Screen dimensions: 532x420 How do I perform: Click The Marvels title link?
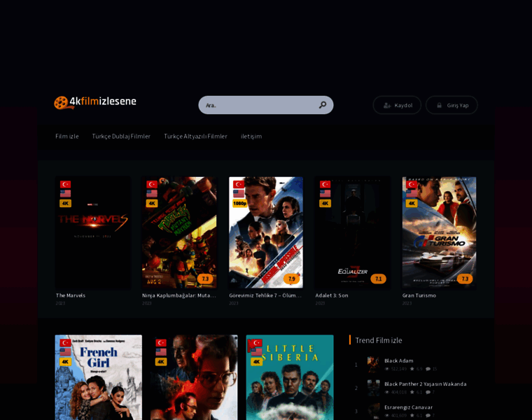(x=71, y=295)
